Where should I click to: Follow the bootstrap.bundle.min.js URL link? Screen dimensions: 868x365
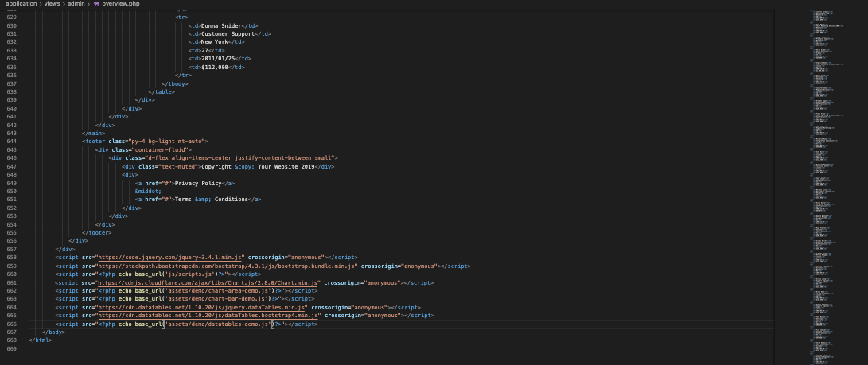click(x=228, y=266)
